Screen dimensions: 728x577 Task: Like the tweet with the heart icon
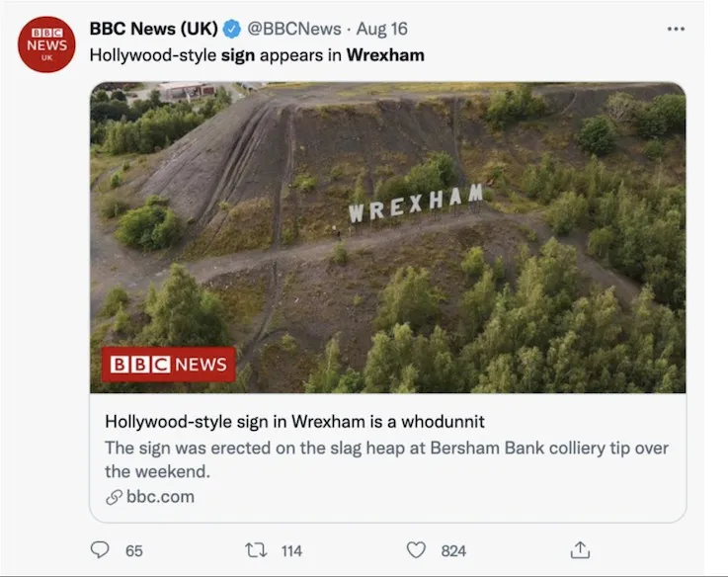pos(416,550)
